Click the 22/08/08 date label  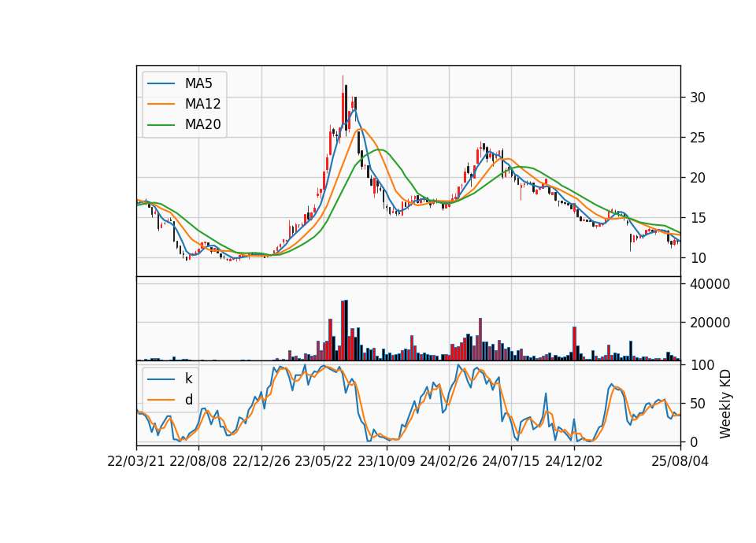(x=198, y=461)
